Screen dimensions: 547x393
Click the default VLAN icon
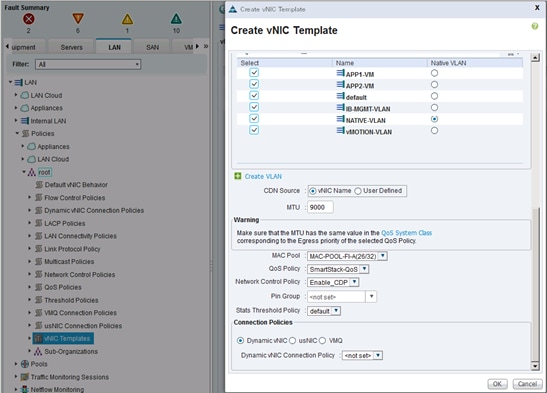(x=340, y=96)
